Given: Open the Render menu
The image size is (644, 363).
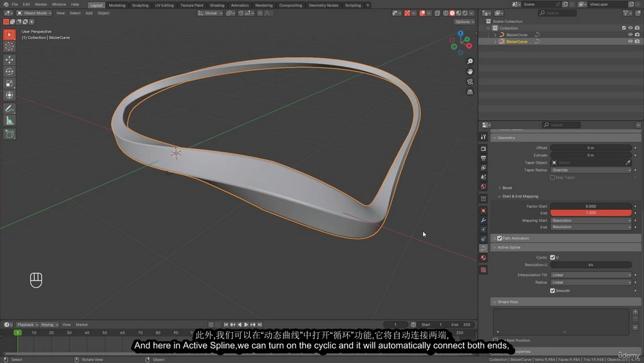Looking at the screenshot, I should tap(41, 5).
